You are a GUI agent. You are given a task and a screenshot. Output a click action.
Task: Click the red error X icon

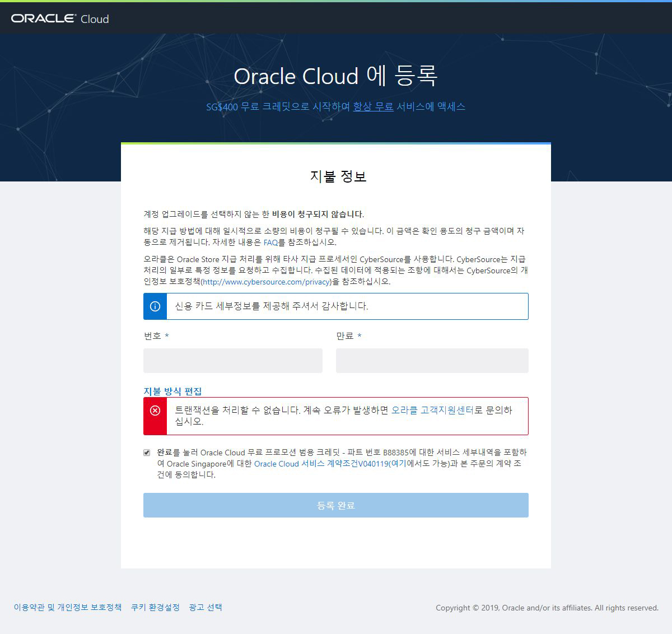[x=155, y=411]
